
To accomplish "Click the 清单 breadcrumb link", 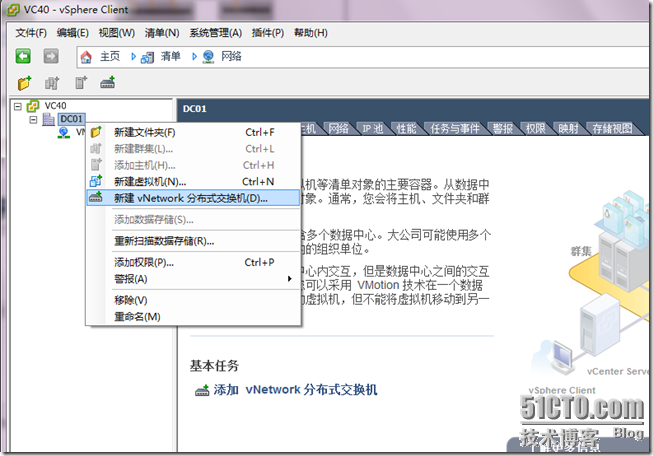I will tap(171, 56).
